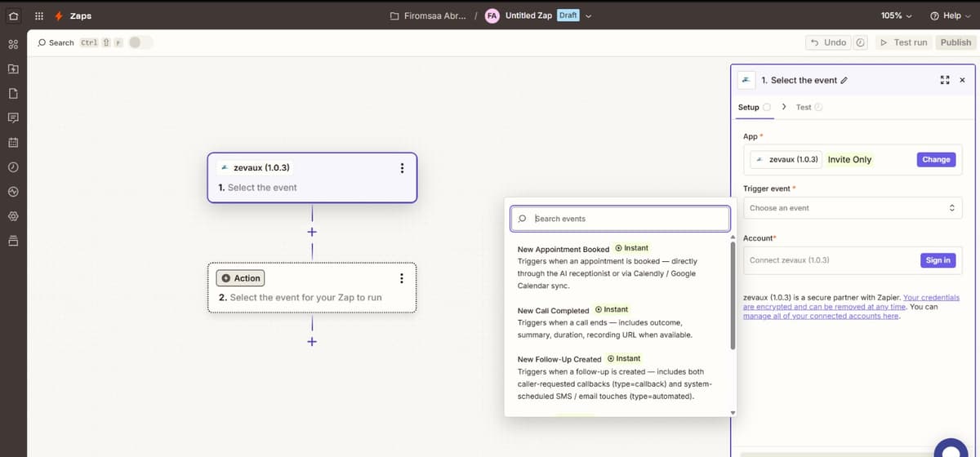
Task: Switch to the Setup tab
Action: (x=754, y=107)
